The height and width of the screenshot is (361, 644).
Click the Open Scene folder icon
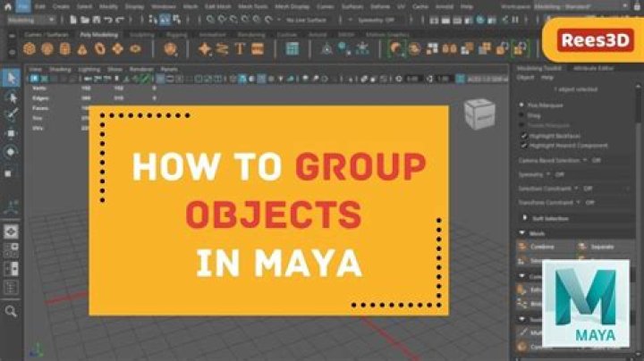pyautogui.click(x=85, y=20)
